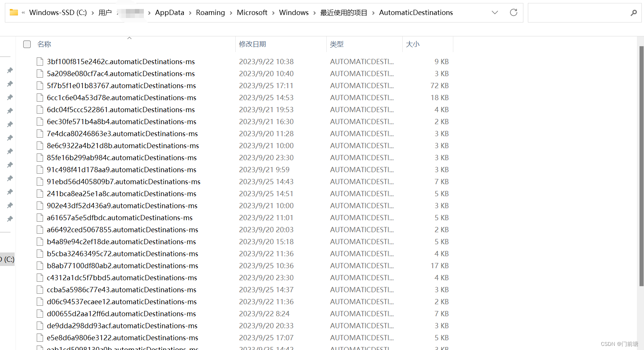Expand the chevron after the Windows breadcrumb
The height and width of the screenshot is (350, 644).
pos(315,13)
